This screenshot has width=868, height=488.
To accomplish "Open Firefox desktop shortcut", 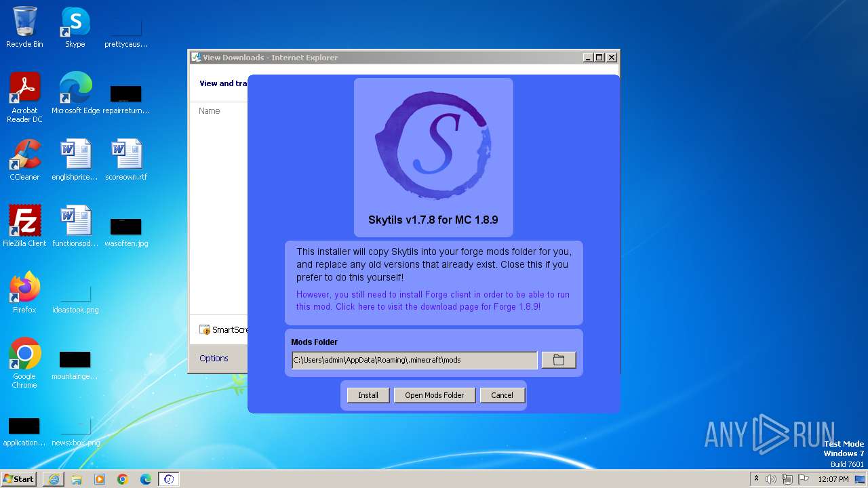I will [x=24, y=293].
